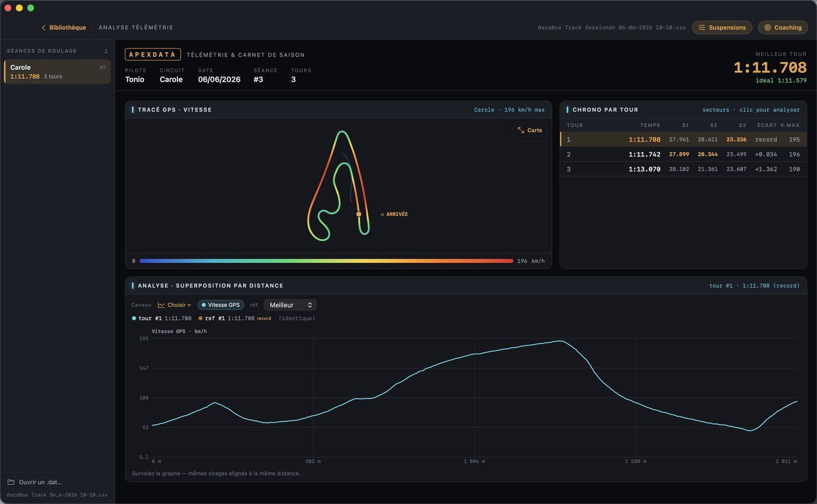This screenshot has height=504, width=817.
Task: Click the Carte expand arrows icon
Action: 521,131
